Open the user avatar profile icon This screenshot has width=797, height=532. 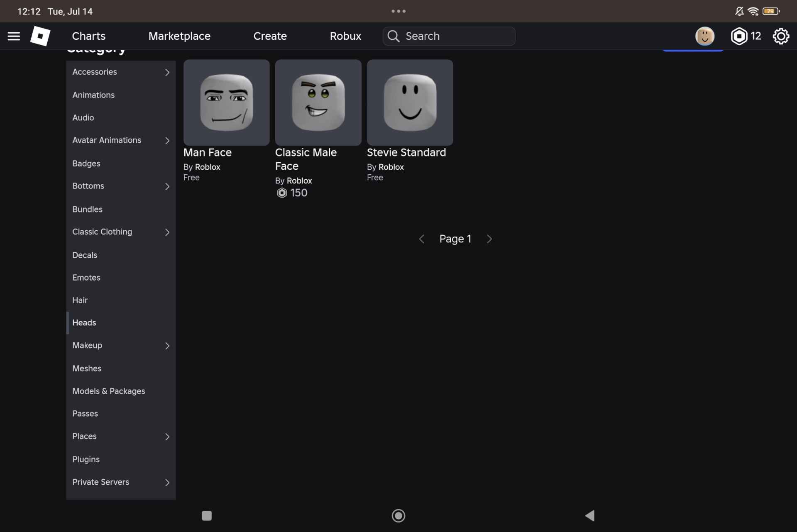[x=704, y=36]
